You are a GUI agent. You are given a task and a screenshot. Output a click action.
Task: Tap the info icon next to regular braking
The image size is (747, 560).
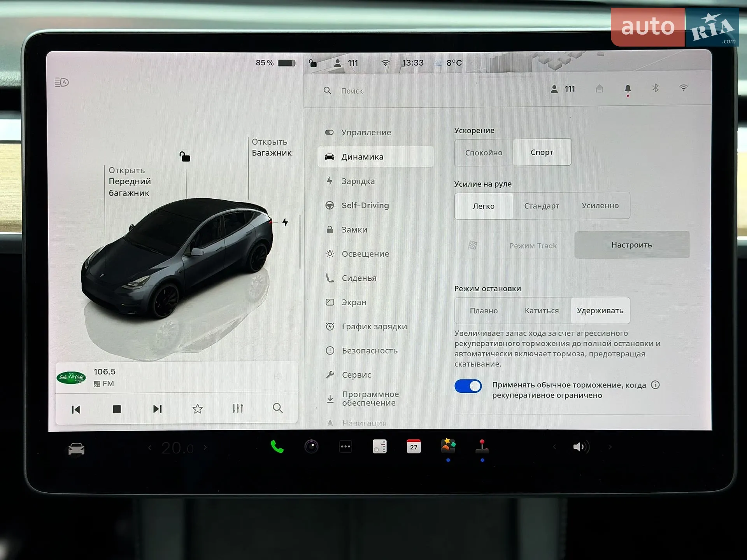655,385
